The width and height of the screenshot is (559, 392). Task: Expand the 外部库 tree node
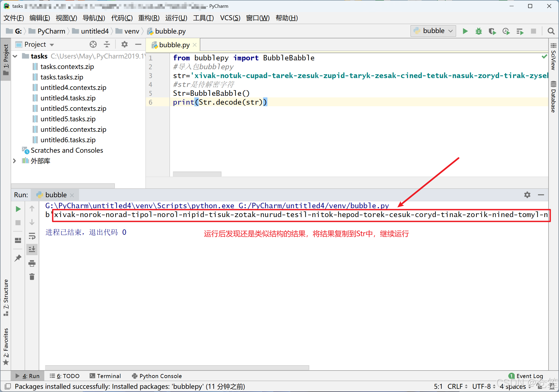pos(15,161)
